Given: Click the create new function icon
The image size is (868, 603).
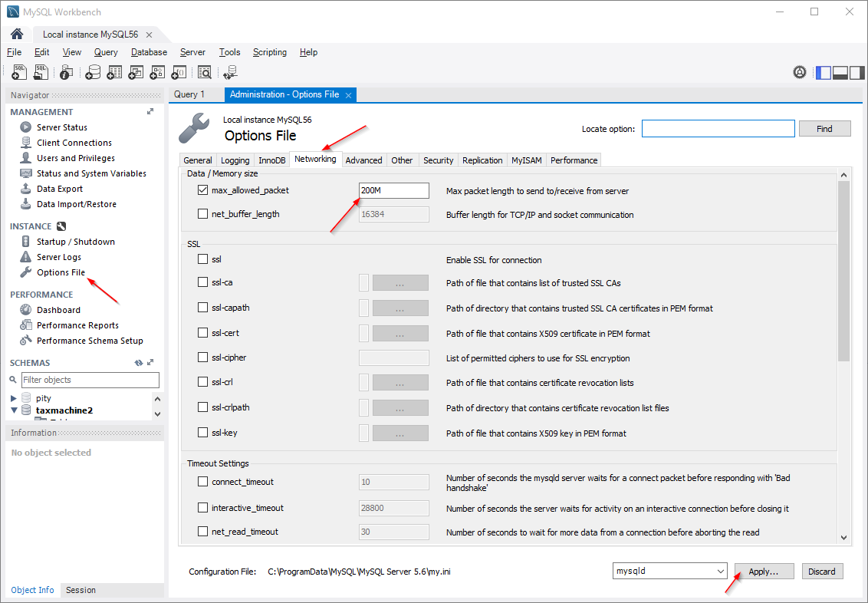Looking at the screenshot, I should coord(179,72).
